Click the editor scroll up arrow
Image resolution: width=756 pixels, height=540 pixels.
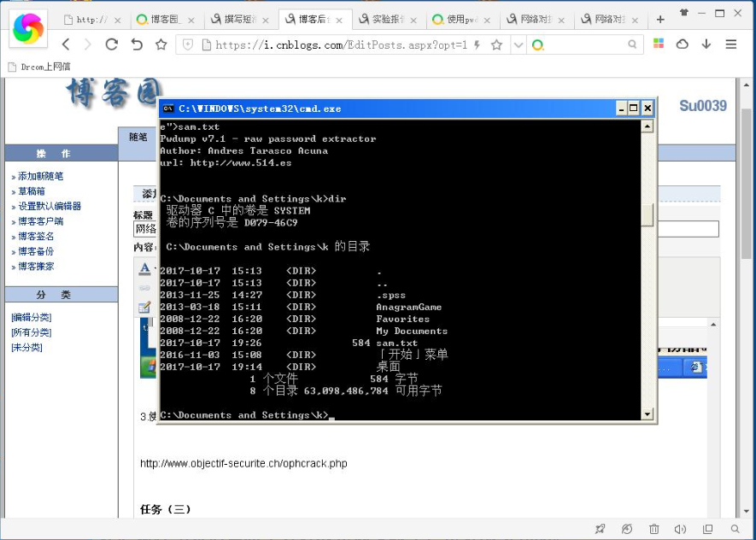click(713, 325)
